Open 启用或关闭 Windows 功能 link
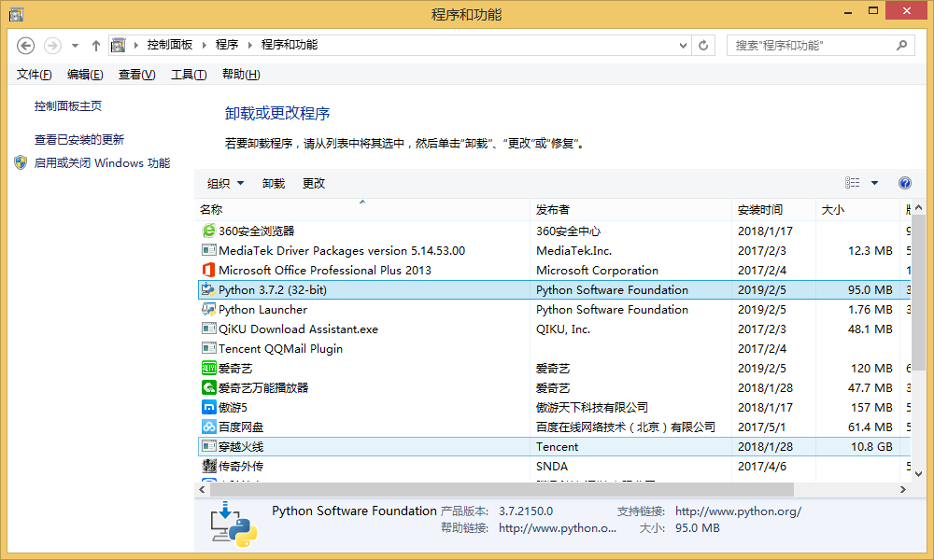Screen dimensions: 934x560 tap(102, 163)
